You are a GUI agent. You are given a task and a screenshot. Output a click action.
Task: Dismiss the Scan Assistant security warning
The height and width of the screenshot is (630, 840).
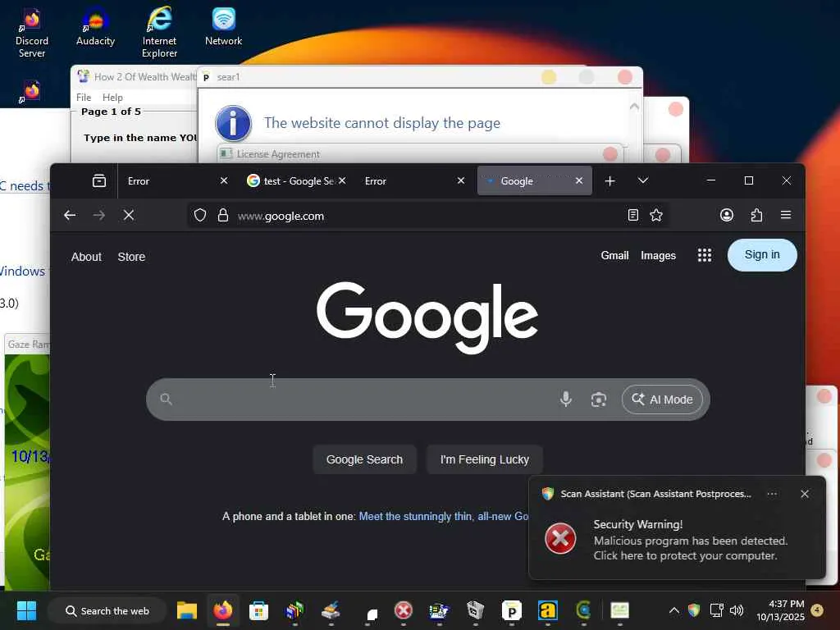click(805, 494)
